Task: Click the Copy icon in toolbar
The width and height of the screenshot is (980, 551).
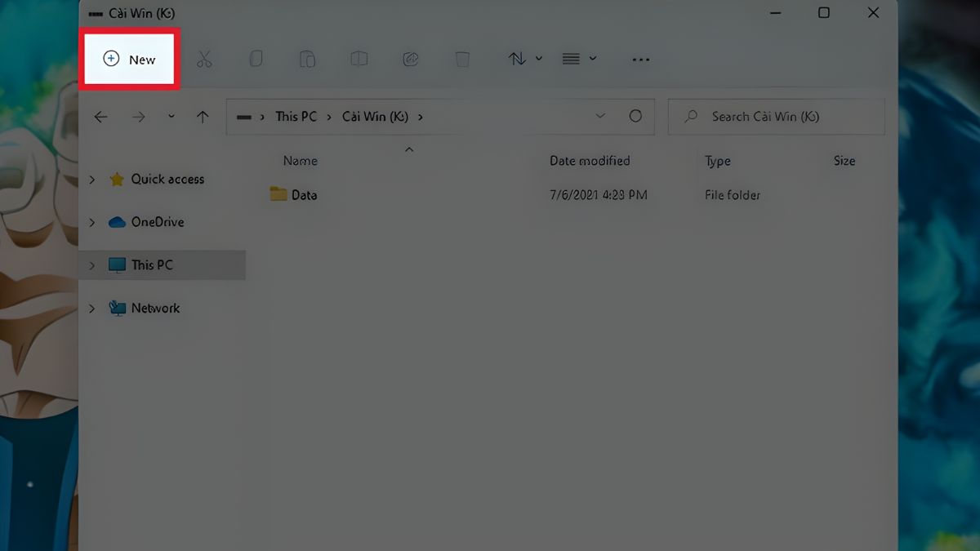Action: tap(256, 60)
